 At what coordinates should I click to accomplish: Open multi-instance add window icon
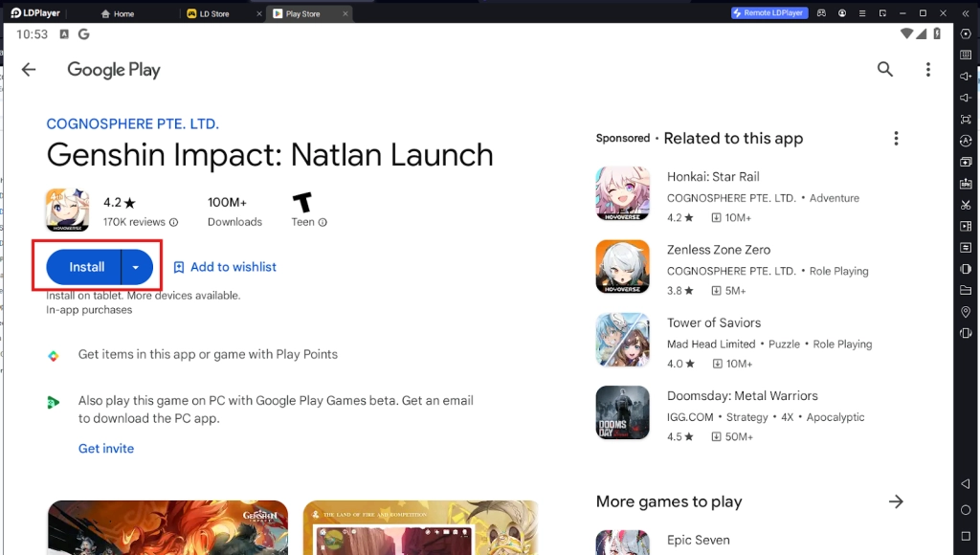966,162
